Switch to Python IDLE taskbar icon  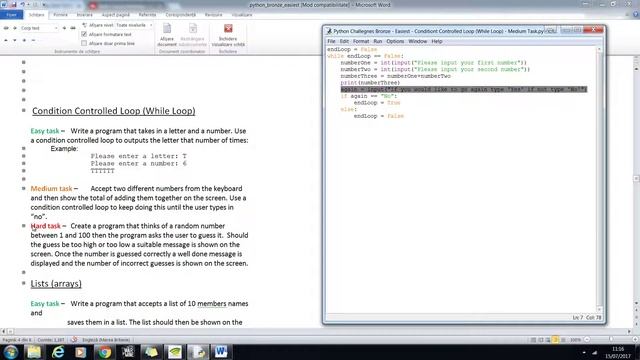[198, 352]
